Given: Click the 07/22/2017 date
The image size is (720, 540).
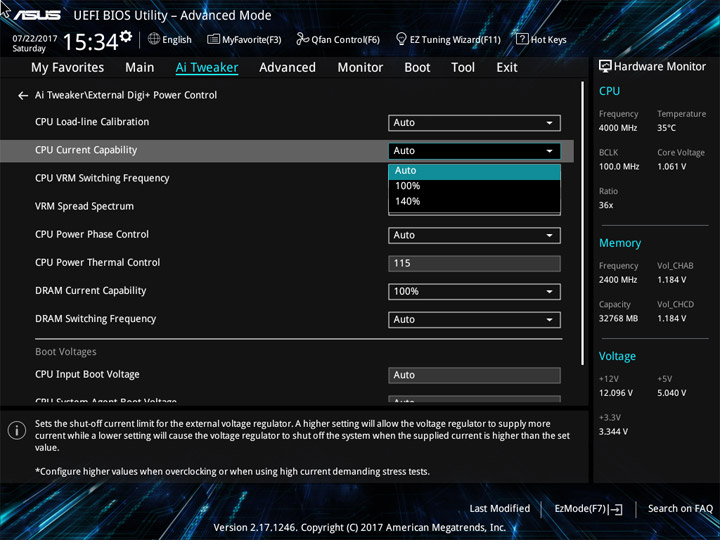Looking at the screenshot, I should [35, 39].
